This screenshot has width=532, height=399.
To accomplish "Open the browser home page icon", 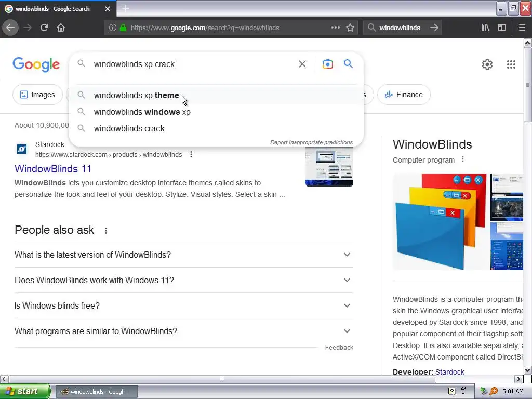I will point(61,28).
